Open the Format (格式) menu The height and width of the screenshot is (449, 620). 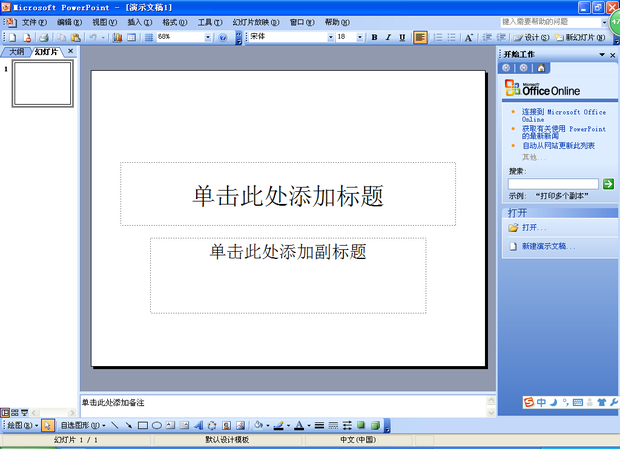[175, 23]
